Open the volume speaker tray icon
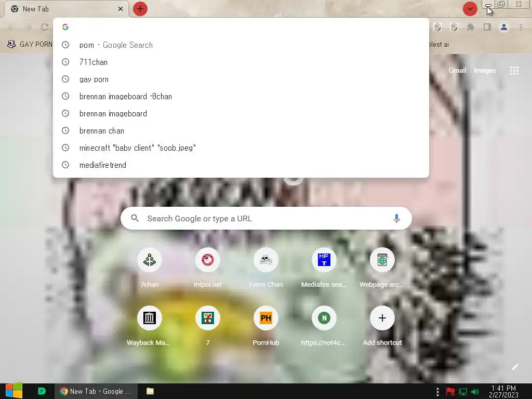 475,392
